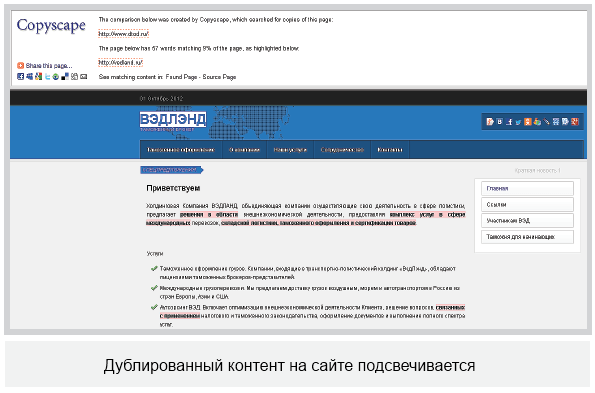Viewport: 595px width, 393px height.
Task: Click Twitter icon under Share this page
Action: pos(47,76)
